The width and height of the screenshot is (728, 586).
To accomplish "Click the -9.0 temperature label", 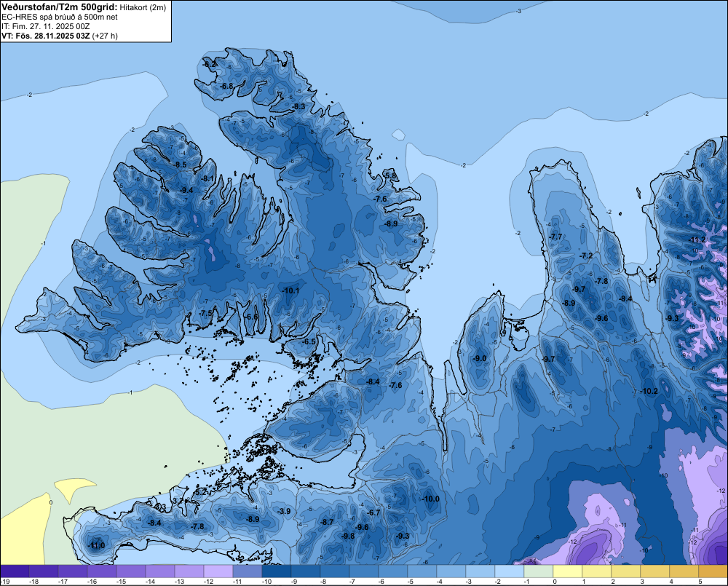I will pos(480,358).
